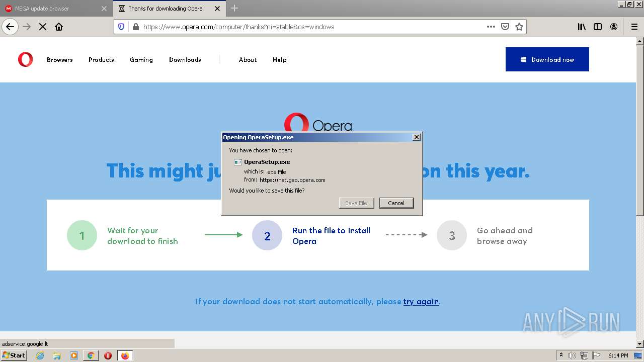
Task: Click the Download now button
Action: tap(547, 59)
